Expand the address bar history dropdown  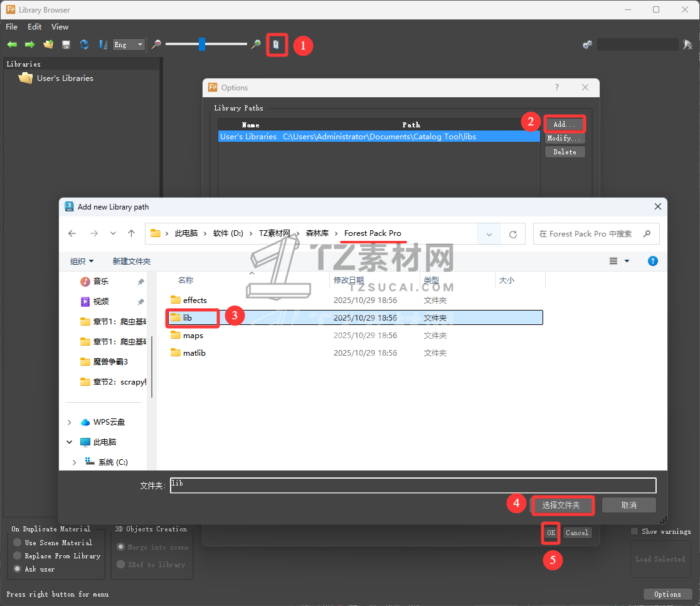tap(489, 234)
